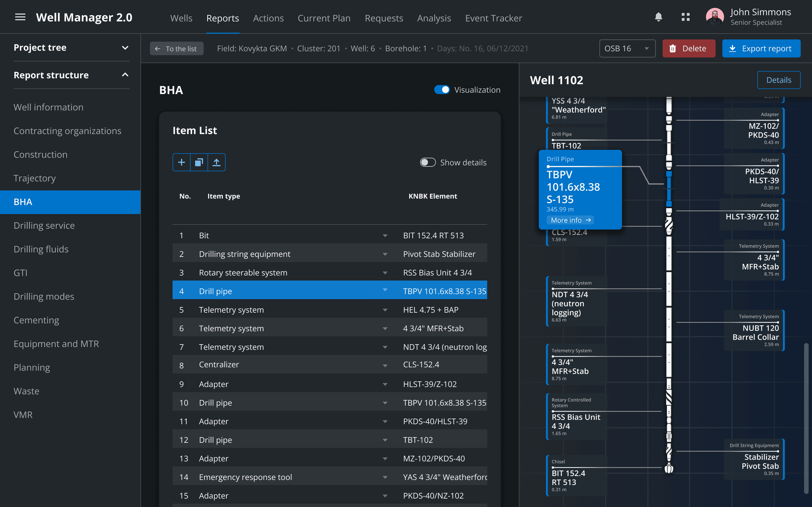
Task: Collapse the Report structure section
Action: click(x=125, y=75)
